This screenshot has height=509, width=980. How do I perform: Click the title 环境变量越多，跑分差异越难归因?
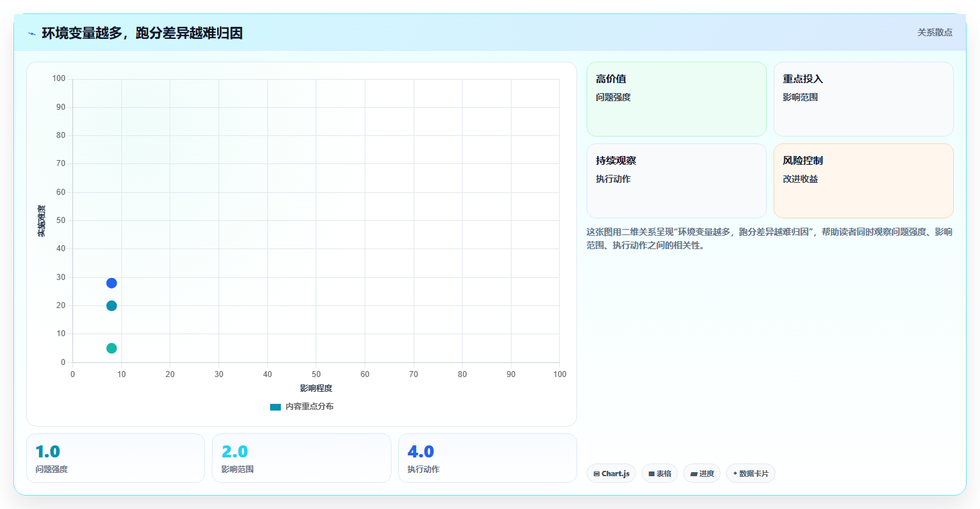(142, 33)
